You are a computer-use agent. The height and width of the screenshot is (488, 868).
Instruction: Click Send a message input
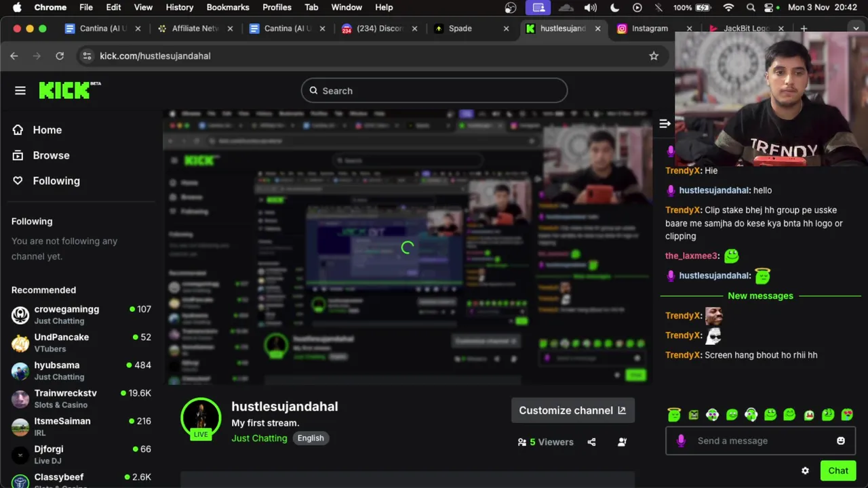tap(760, 441)
